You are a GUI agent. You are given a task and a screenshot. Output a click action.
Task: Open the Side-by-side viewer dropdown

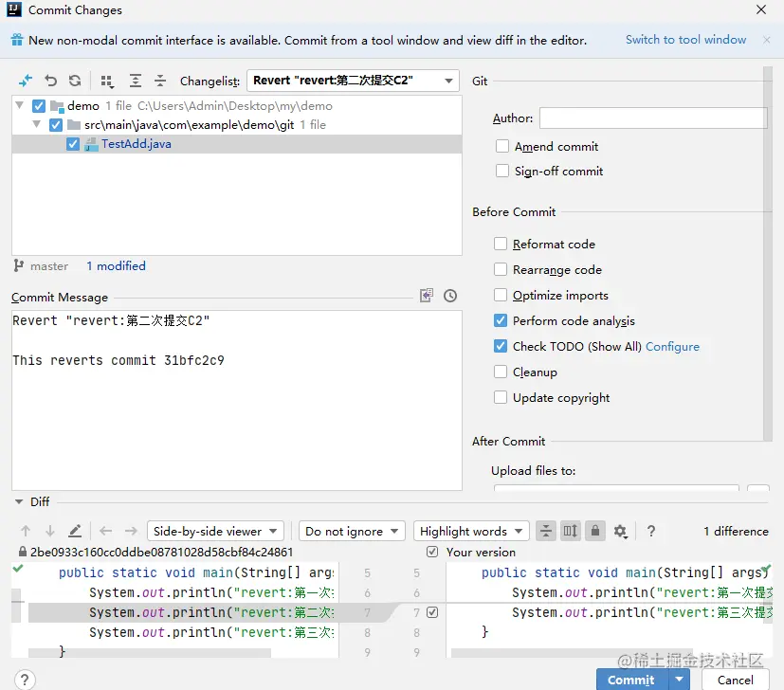coord(215,531)
